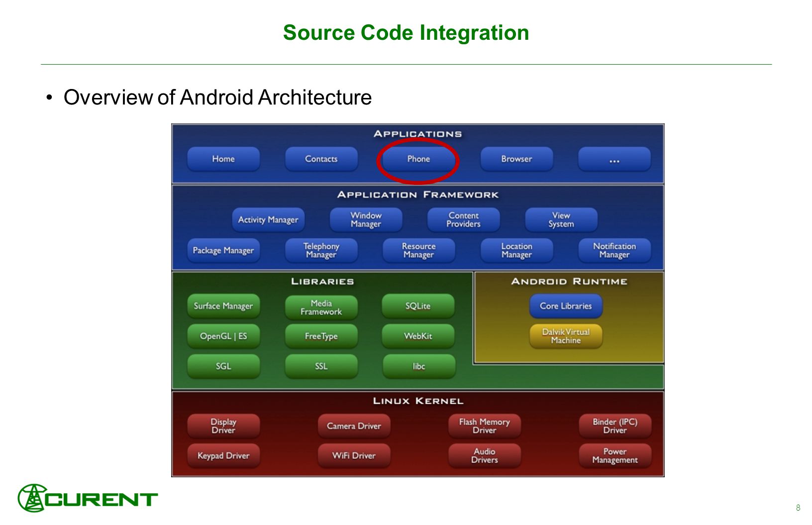Select the Contacts application block

click(321, 159)
